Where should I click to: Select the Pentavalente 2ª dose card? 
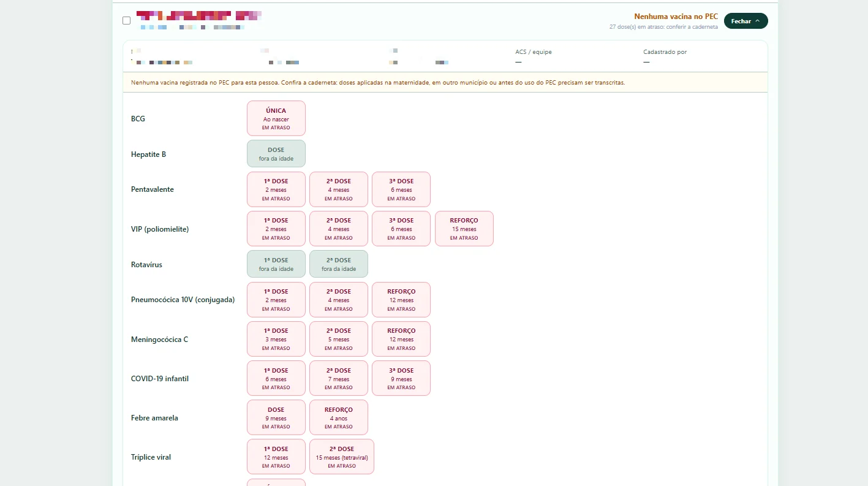(339, 189)
